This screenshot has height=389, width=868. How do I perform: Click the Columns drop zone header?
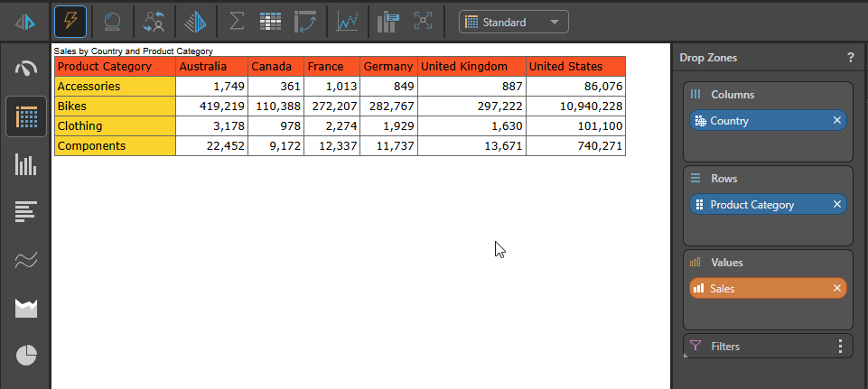coord(733,95)
